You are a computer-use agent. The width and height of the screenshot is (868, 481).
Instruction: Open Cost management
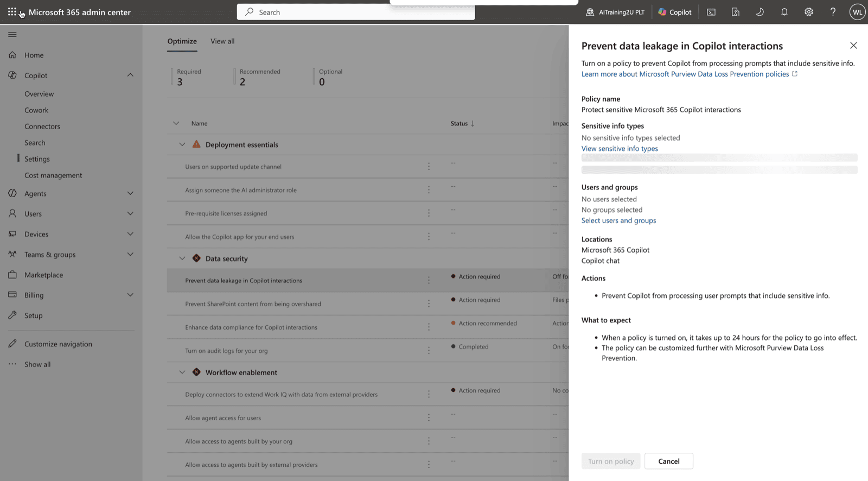pos(53,175)
